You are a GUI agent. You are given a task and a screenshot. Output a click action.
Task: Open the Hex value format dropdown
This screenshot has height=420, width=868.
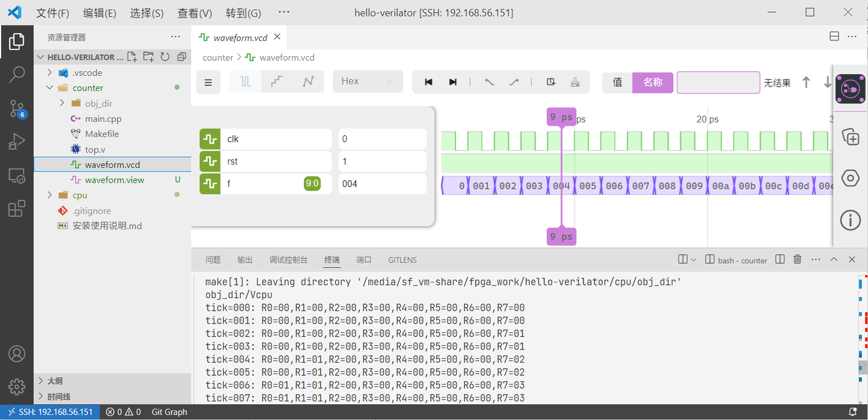click(368, 82)
